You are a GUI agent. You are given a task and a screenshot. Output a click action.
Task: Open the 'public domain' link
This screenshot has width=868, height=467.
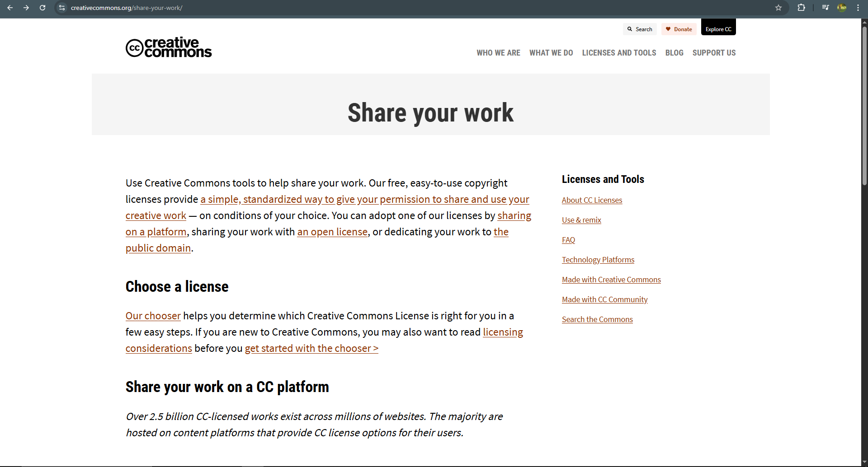click(158, 248)
